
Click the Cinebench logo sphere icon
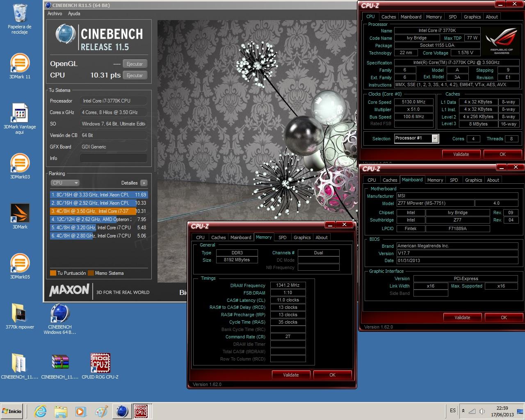(x=66, y=34)
